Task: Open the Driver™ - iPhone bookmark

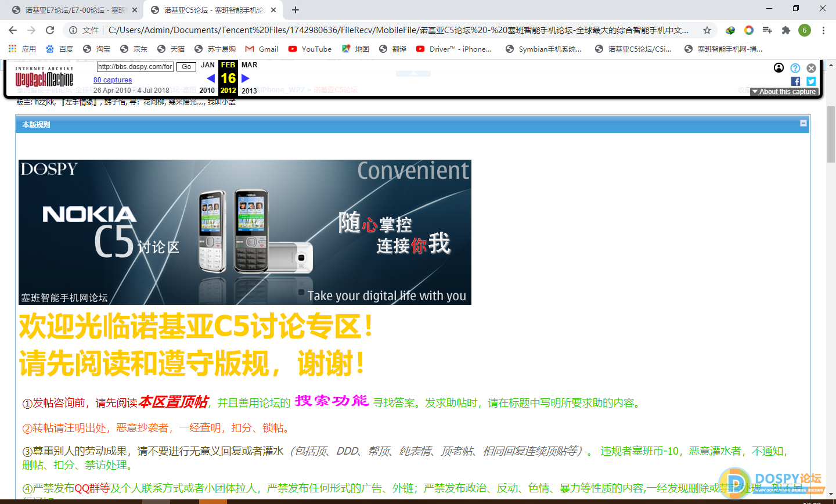Action: [x=453, y=49]
